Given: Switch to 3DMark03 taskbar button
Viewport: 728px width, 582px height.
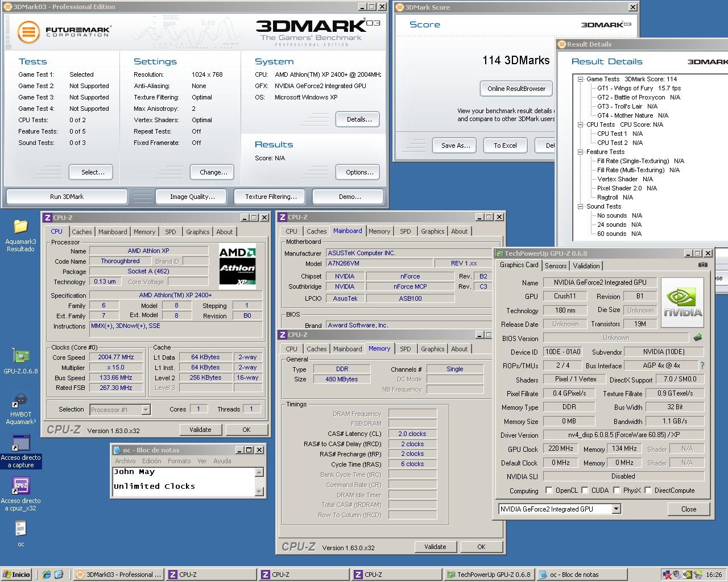Looking at the screenshot, I should point(119,575).
